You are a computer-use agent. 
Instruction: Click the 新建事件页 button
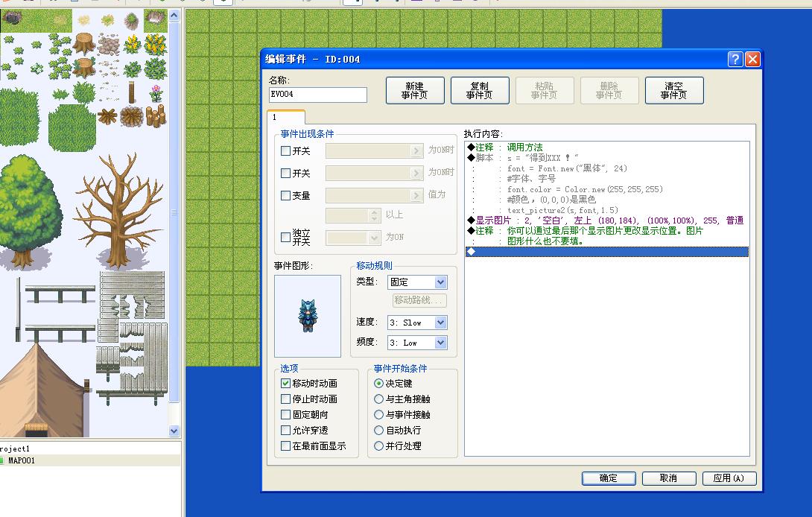click(x=415, y=91)
